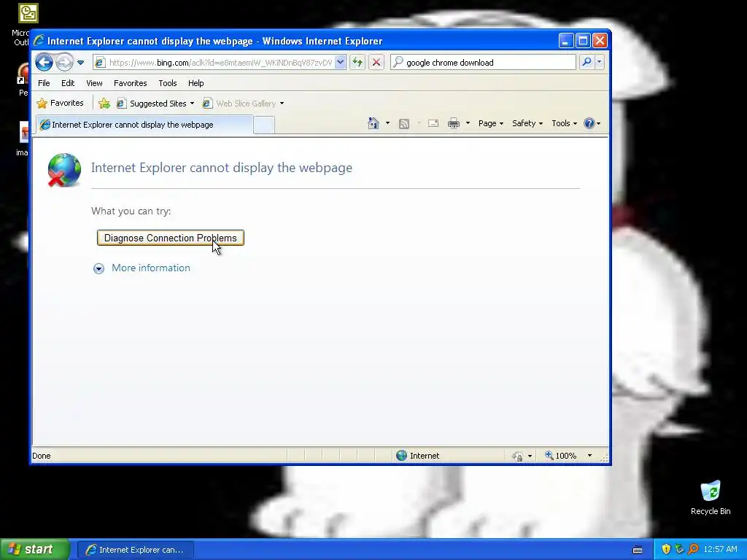Open the Tools command bar menu
747x560 pixels.
click(564, 123)
